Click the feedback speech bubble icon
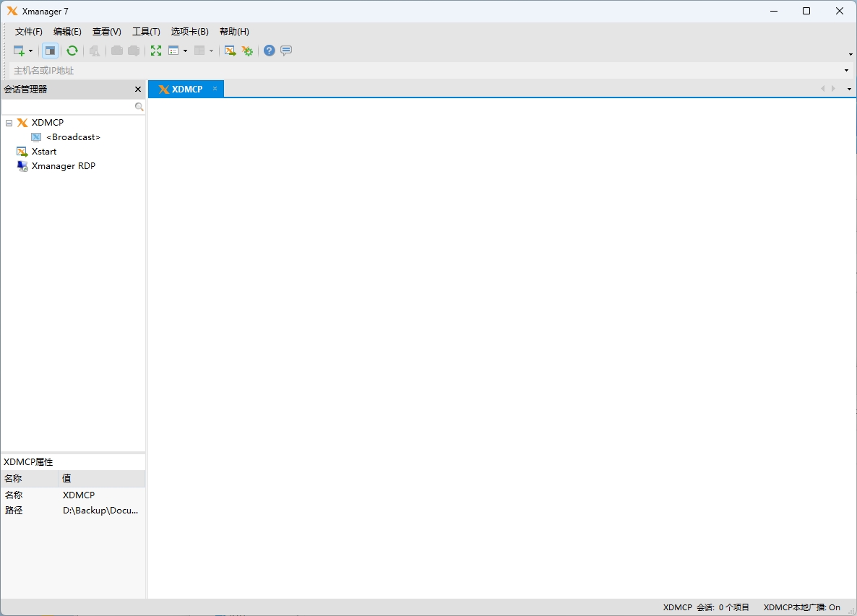This screenshot has width=857, height=616. (x=285, y=51)
